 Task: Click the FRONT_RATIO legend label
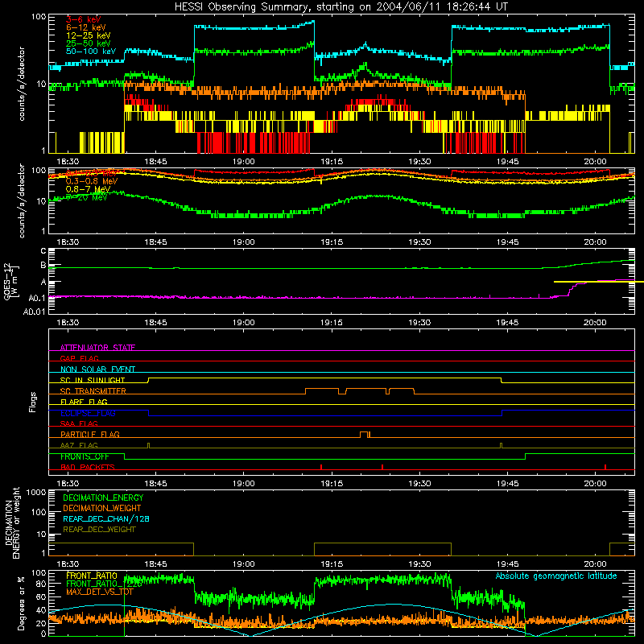click(x=91, y=576)
